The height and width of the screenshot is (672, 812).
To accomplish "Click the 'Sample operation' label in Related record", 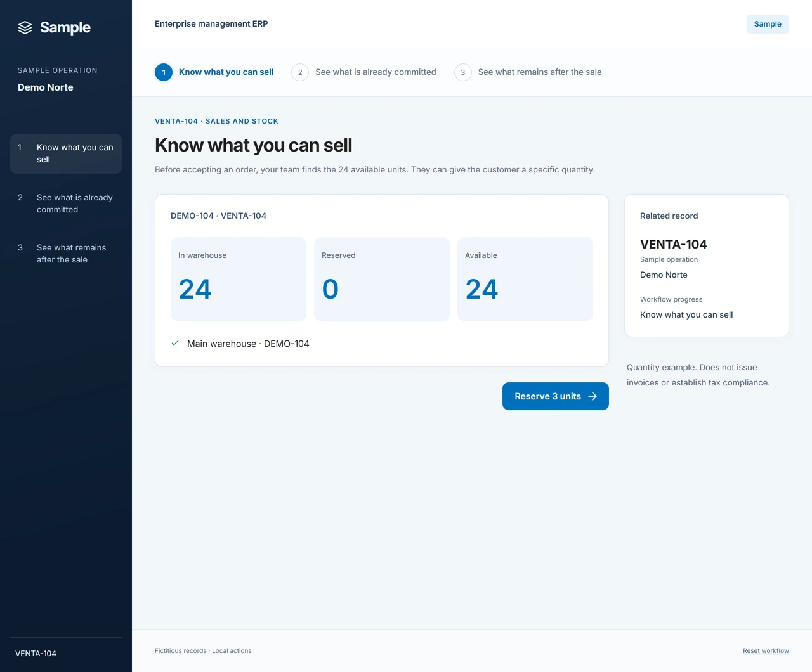I will (669, 259).
